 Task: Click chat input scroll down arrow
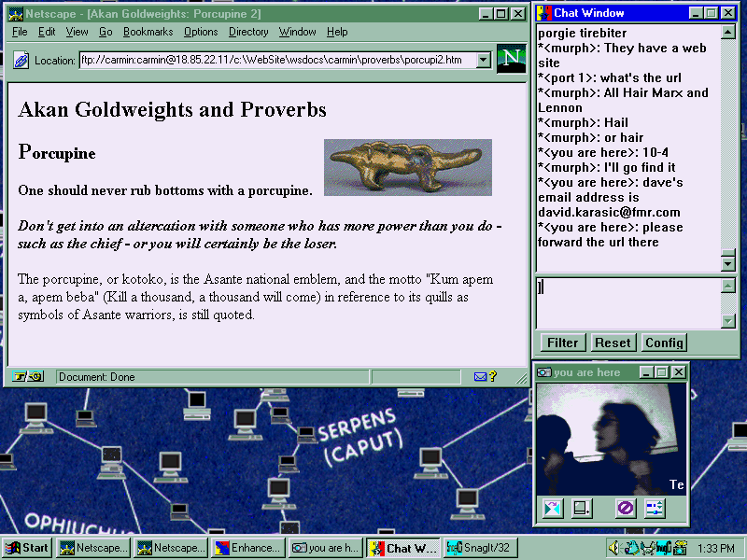tap(728, 321)
